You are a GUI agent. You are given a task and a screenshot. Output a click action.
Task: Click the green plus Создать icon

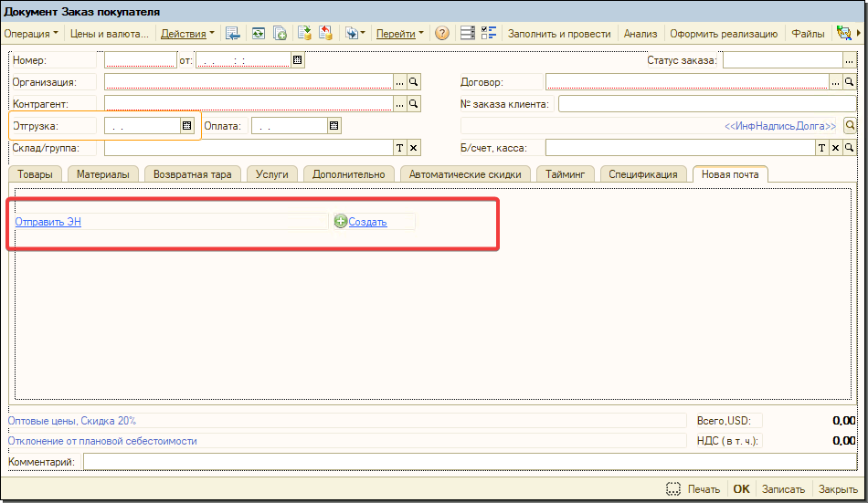tap(341, 222)
